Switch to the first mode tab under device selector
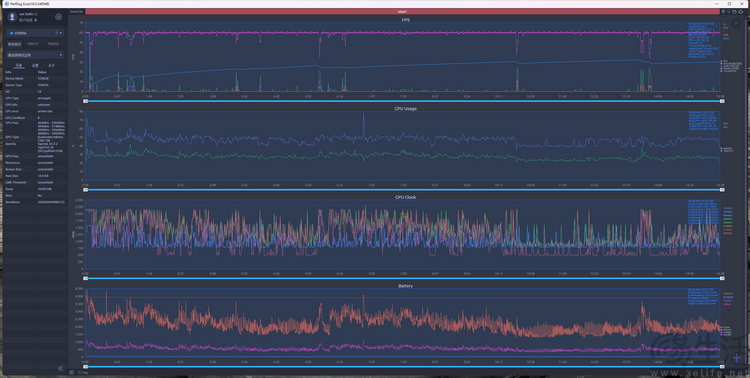Viewport: 750px width, 378px height. (x=14, y=44)
